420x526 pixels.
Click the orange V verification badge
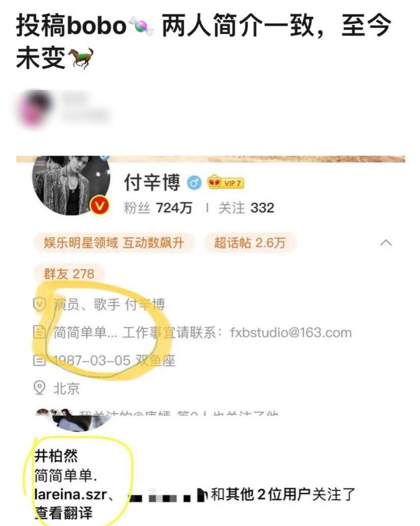[100, 205]
